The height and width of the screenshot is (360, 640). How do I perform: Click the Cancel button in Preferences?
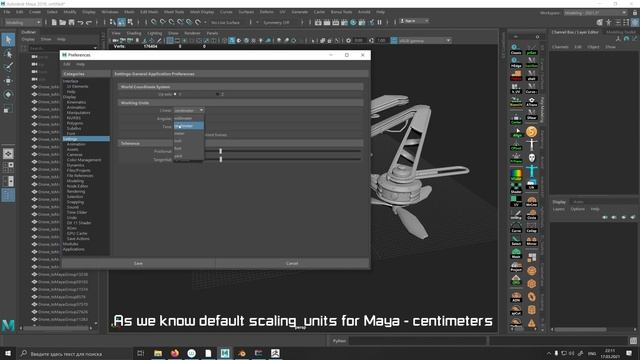click(x=292, y=263)
